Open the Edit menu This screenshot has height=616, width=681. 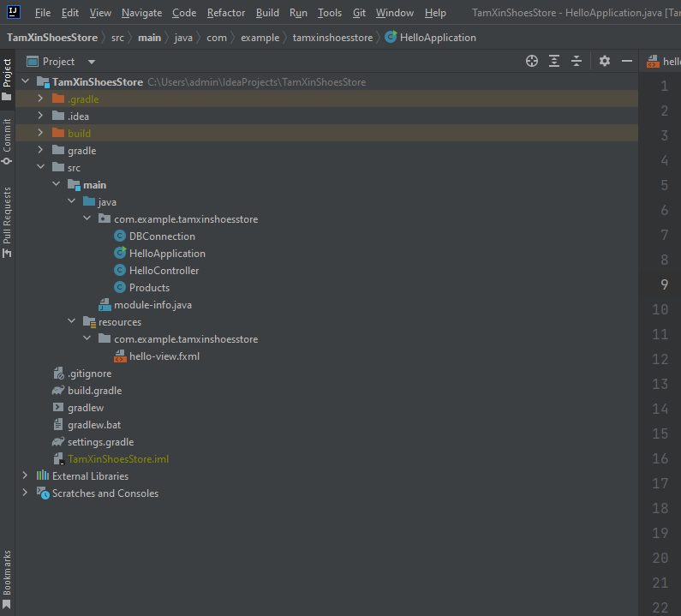coord(70,13)
